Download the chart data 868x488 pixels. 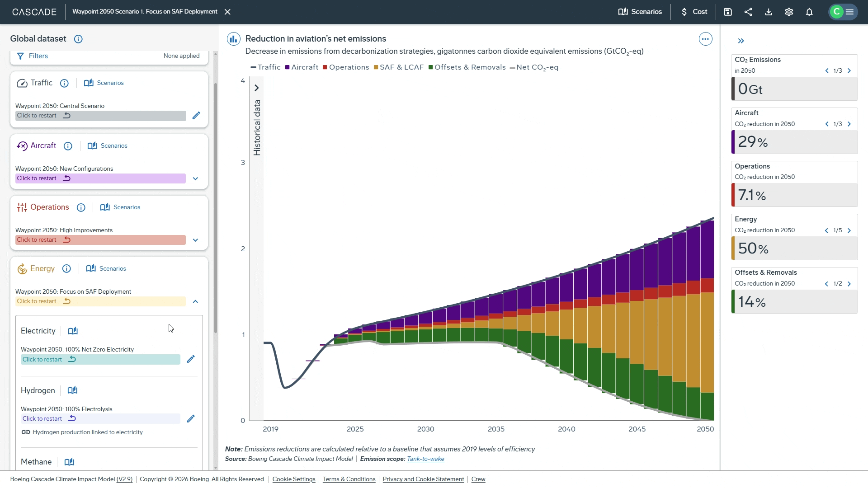[x=769, y=12]
